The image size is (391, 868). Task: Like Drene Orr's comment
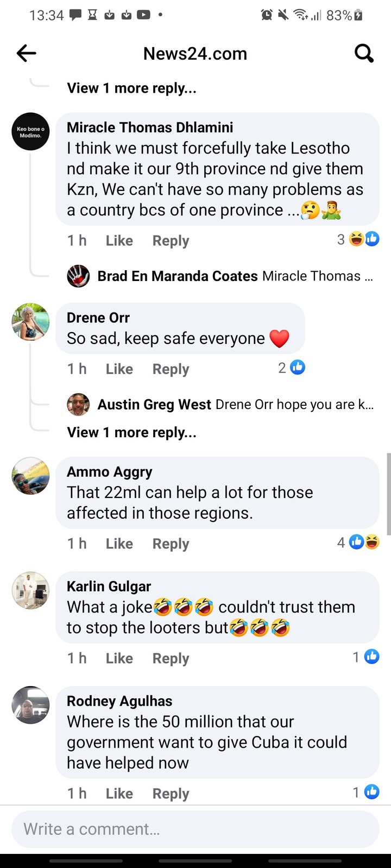pos(119,369)
